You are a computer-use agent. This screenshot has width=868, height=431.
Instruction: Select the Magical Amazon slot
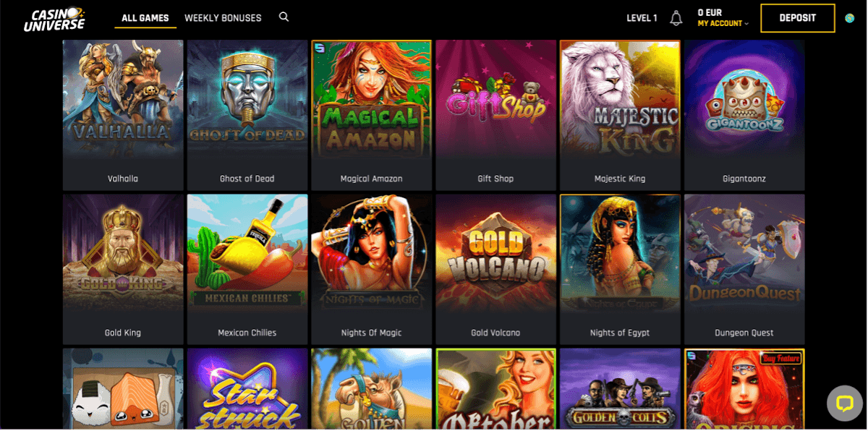(x=372, y=114)
